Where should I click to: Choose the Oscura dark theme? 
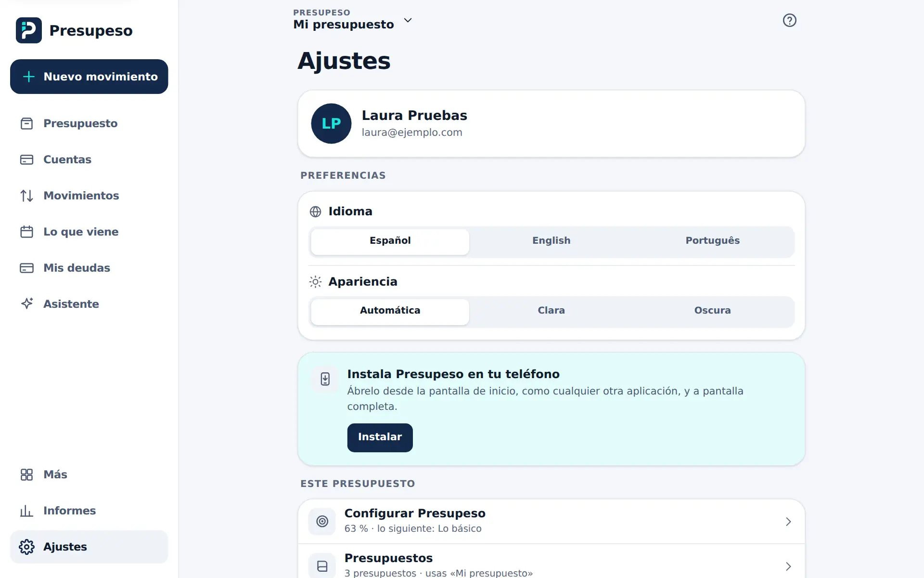[712, 312]
